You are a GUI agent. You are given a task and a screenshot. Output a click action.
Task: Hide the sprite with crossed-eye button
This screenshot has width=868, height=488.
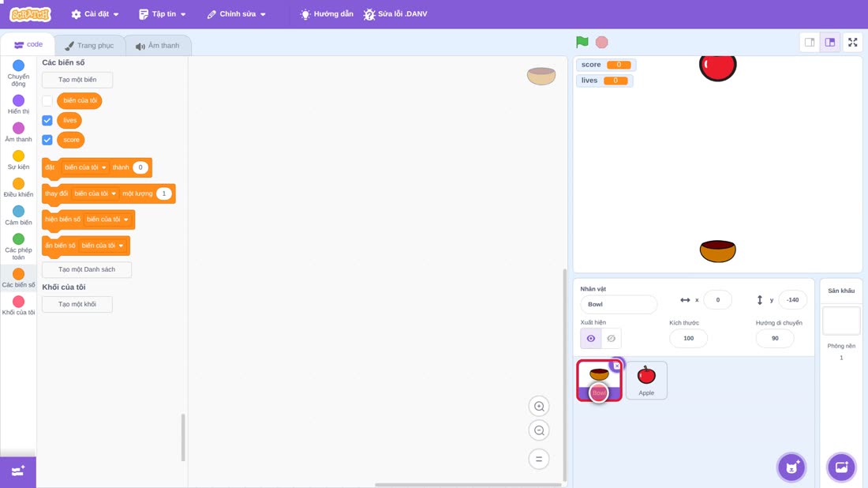tap(611, 339)
